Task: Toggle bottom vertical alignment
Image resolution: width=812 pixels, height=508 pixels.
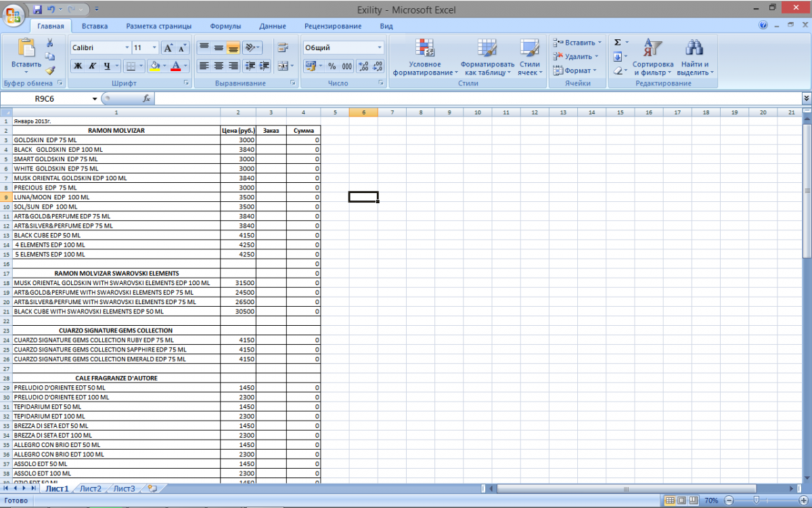Action: pos(233,48)
